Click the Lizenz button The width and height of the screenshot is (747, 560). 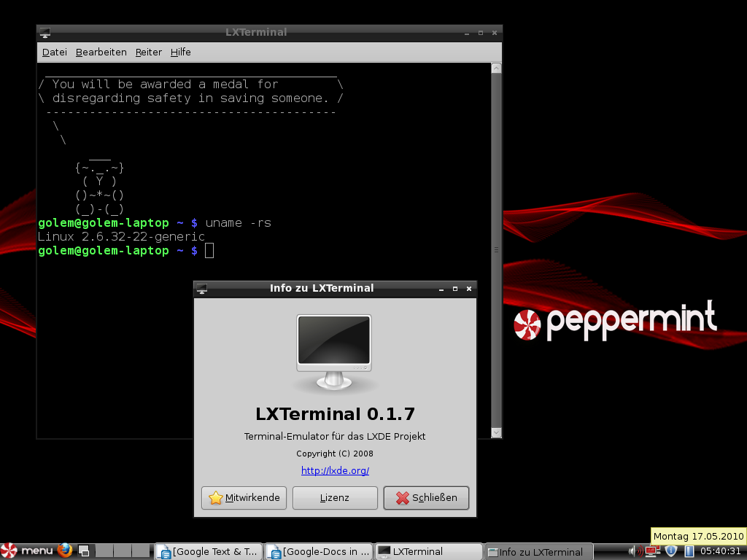click(x=335, y=498)
